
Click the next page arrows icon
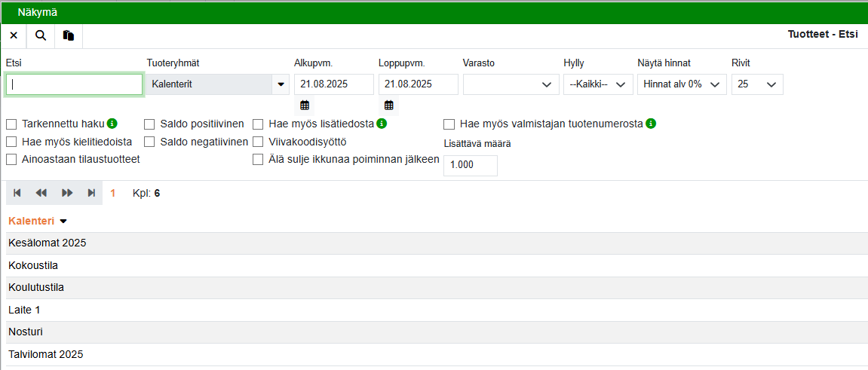67,193
